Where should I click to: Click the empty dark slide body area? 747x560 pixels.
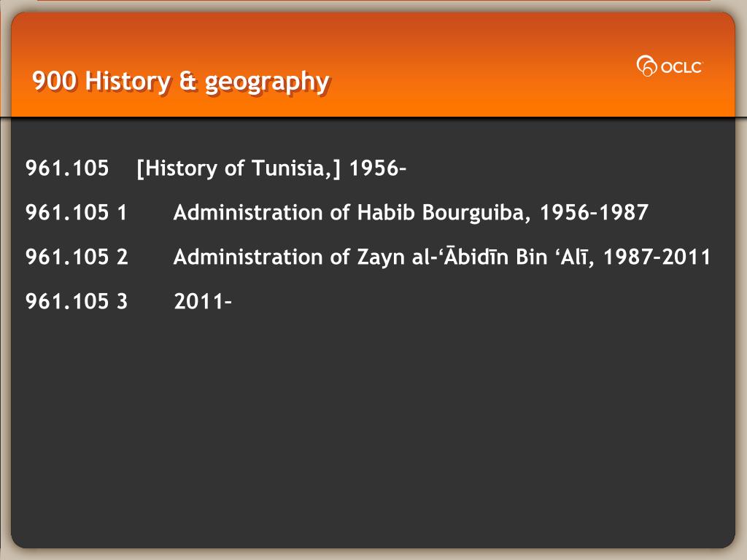(373, 429)
